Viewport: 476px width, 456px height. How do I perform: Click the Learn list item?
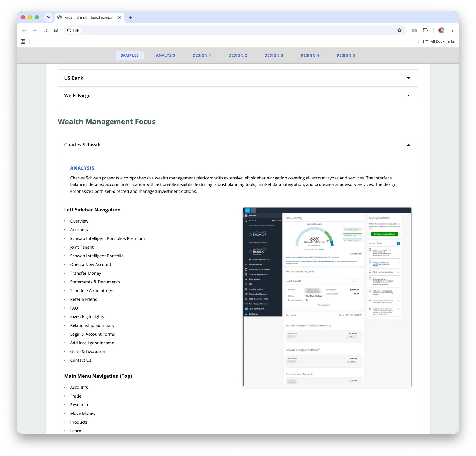tap(76, 431)
